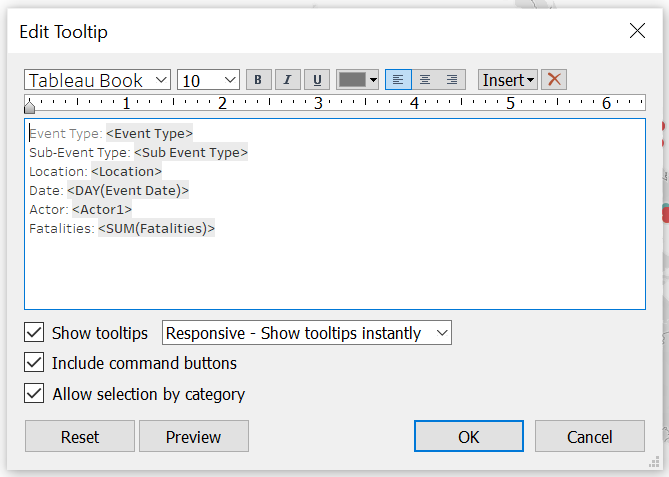This screenshot has height=477, width=669.
Task: Center-align the tooltip text
Action: pyautogui.click(x=425, y=80)
